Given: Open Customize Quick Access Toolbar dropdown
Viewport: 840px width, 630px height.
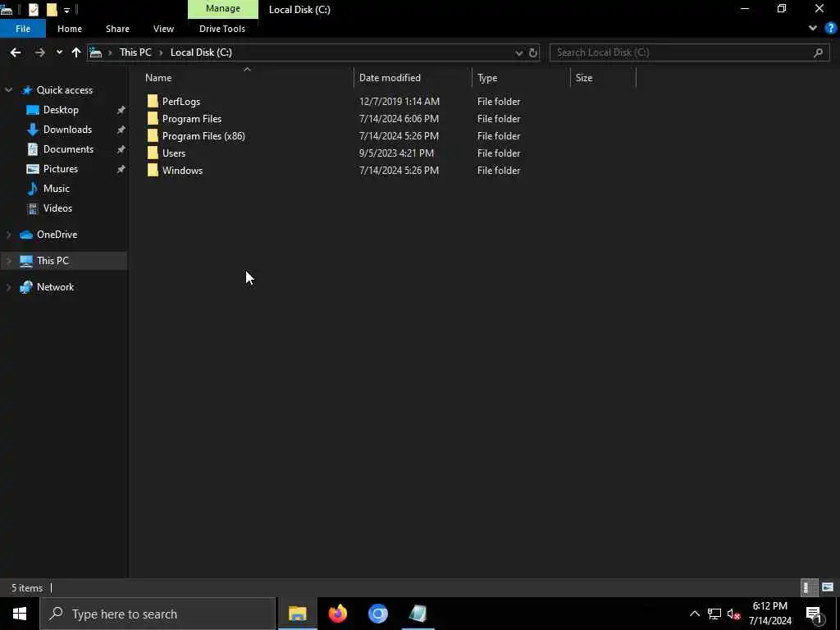Looking at the screenshot, I should (x=67, y=10).
